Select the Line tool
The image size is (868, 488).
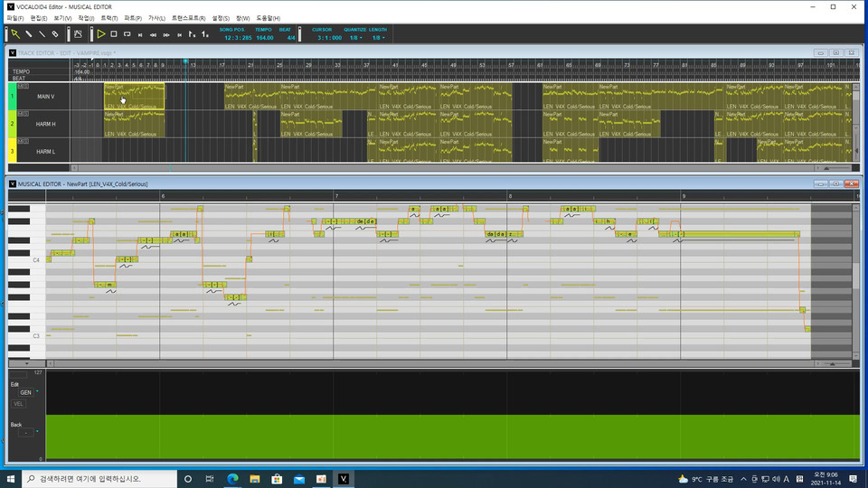pos(42,34)
